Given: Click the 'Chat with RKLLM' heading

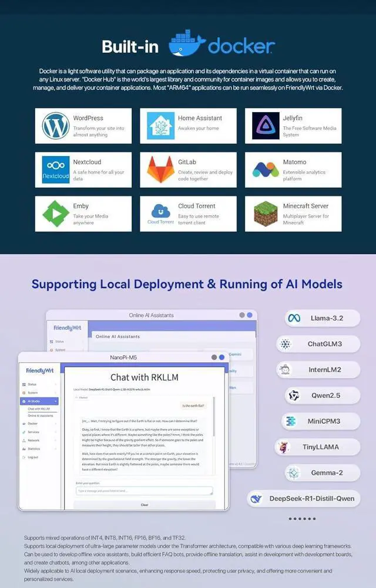Looking at the screenshot, I should pos(145,377).
